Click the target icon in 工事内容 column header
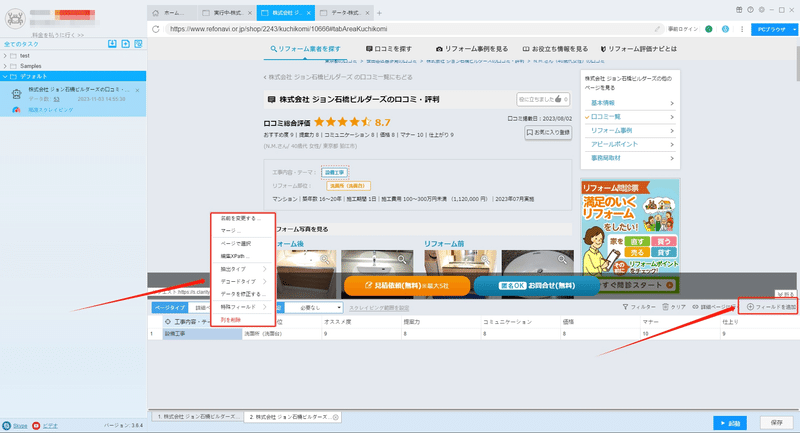 click(167, 322)
